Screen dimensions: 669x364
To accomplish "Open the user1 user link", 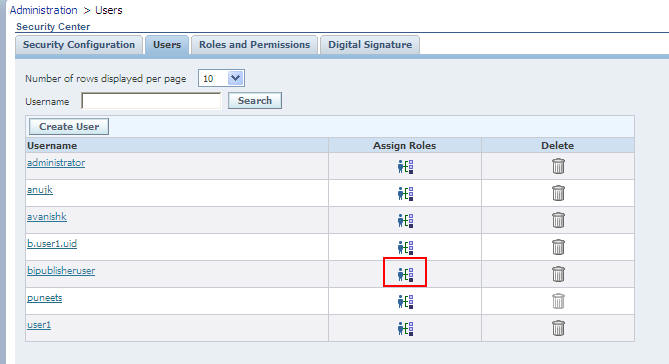I will point(39,325).
